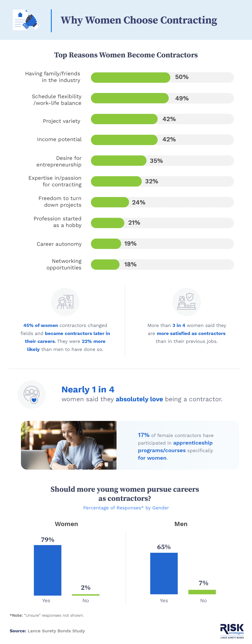The height and width of the screenshot is (644, 252).
Task: Click the Women 79% Yes blue bar
Action: click(48, 570)
